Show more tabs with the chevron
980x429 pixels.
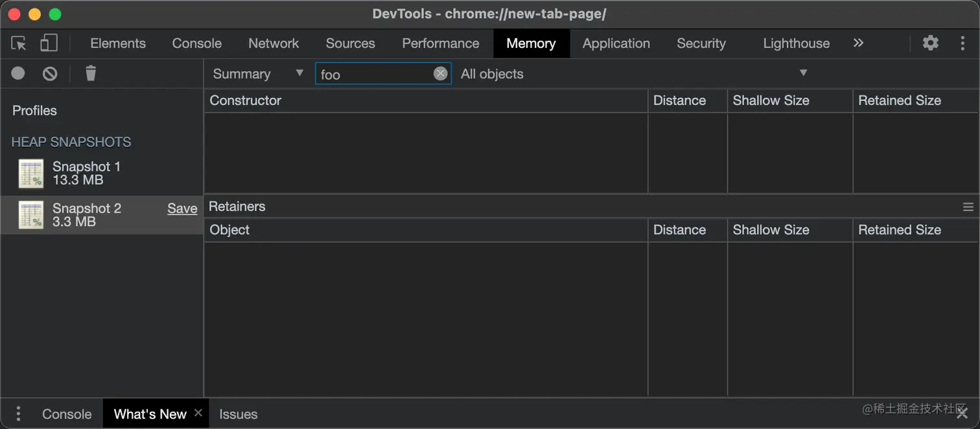coord(858,43)
